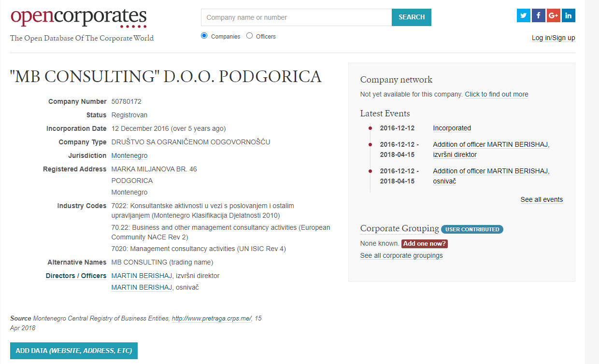Click the Latest Events heading
Image resolution: width=599 pixels, height=364 pixels.
point(385,113)
